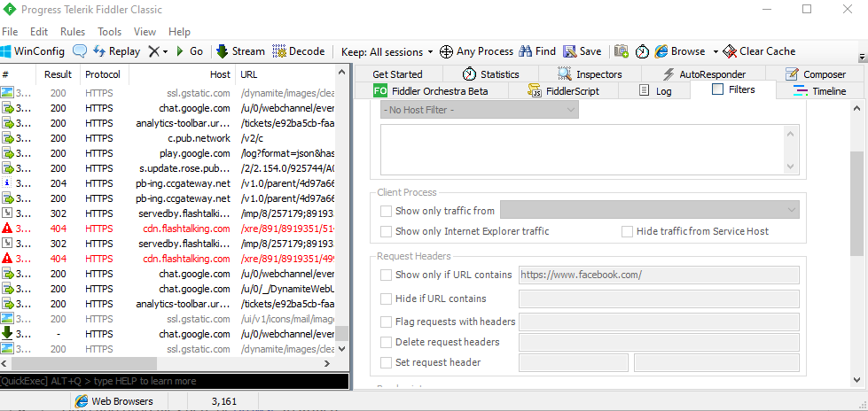Screen dimensions: 868x411
Task: Click the Show only if URL contains field
Action: (659, 275)
